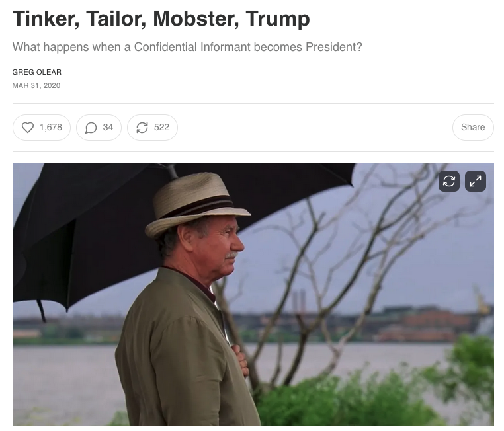Click the Share button

[473, 128]
